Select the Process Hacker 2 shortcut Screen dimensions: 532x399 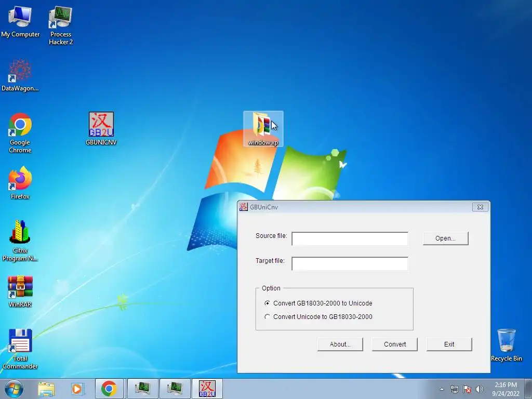click(x=60, y=25)
